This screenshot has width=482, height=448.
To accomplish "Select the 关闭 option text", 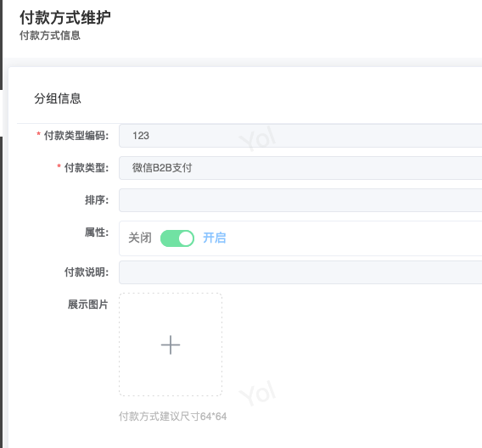I will point(140,238).
